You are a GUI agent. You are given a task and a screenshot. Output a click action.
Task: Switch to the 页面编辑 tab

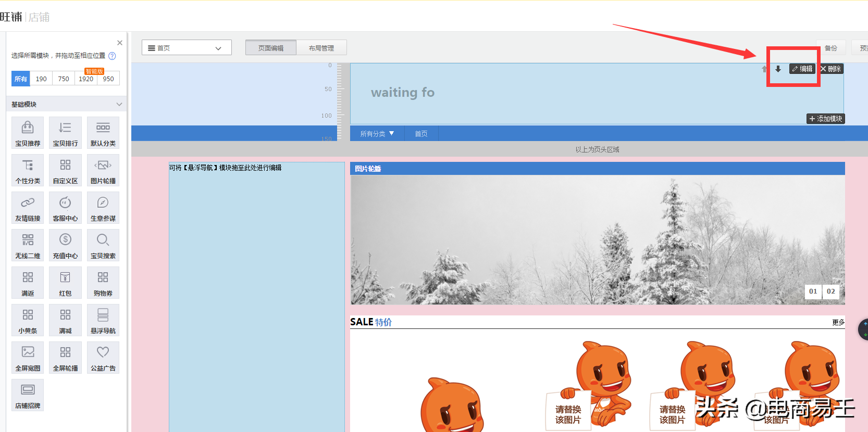pos(271,48)
